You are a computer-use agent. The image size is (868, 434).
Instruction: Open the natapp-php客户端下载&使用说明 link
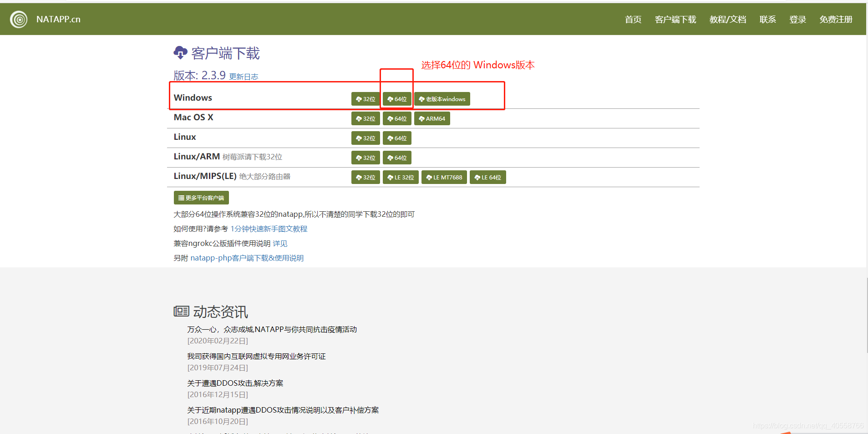(x=247, y=258)
